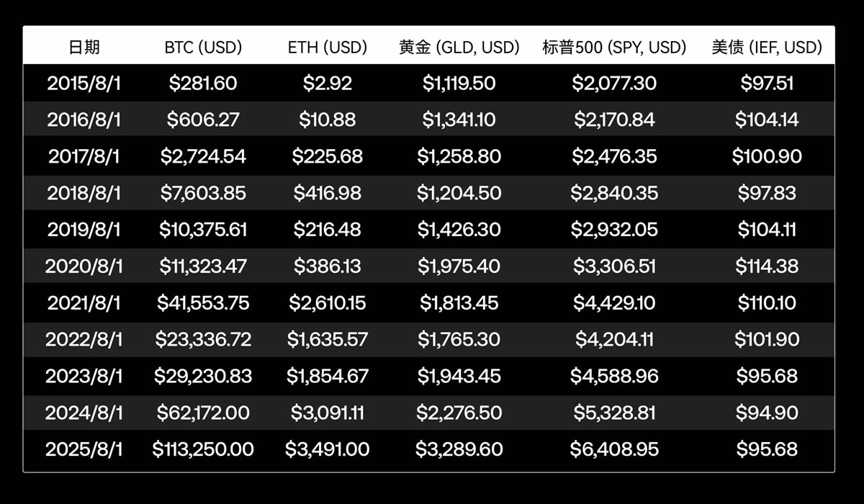Viewport: 864px width, 504px height.
Task: Click ETH value $2.92
Action: point(328,84)
